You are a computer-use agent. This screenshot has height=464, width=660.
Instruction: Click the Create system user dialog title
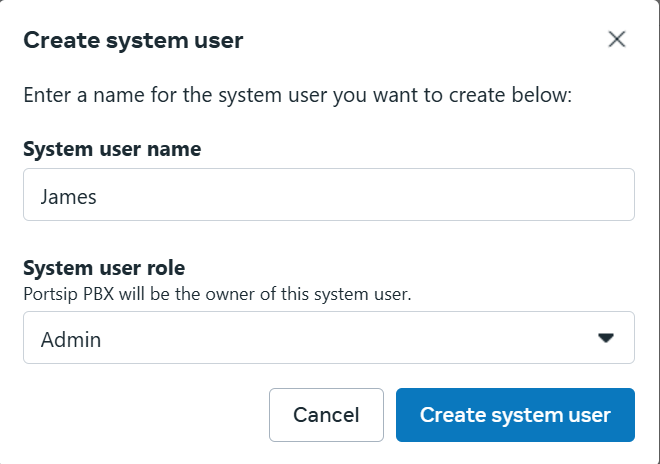(x=133, y=41)
